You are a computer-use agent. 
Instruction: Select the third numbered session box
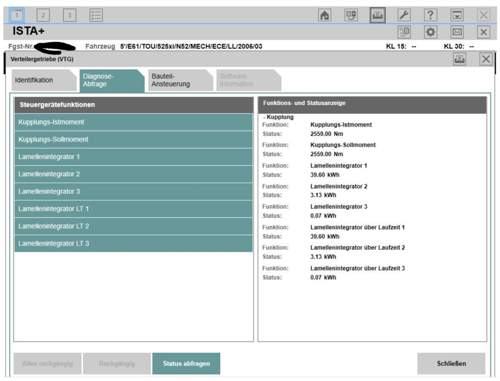(x=70, y=15)
